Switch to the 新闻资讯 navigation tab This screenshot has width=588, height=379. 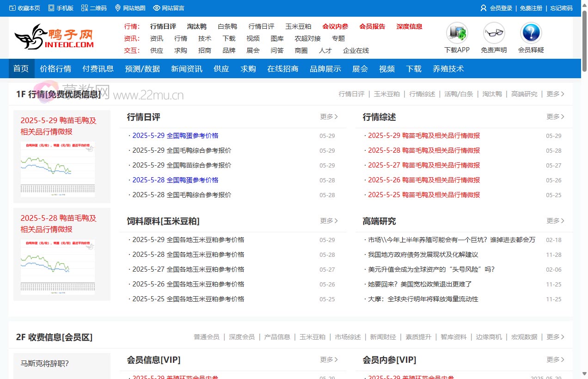click(x=186, y=68)
